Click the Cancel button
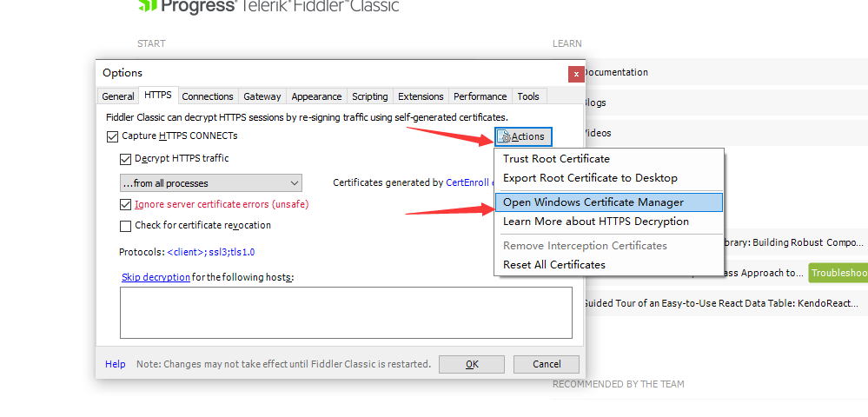 coord(547,364)
